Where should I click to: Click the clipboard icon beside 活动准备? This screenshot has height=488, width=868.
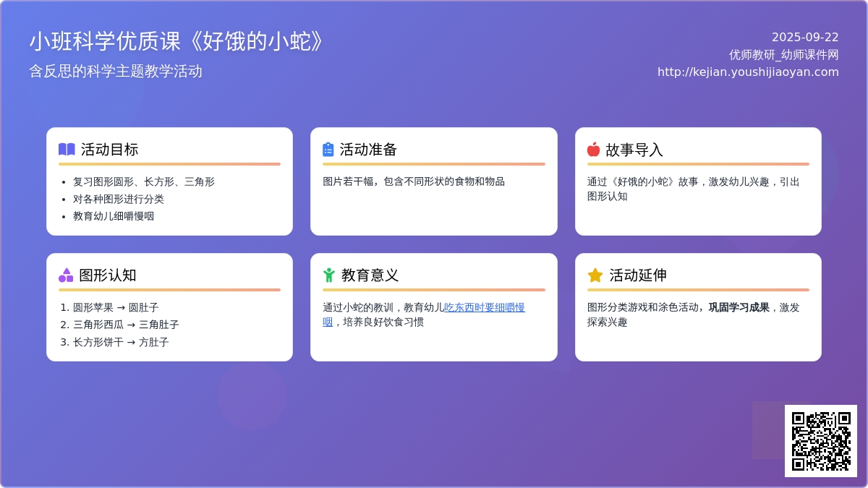(x=328, y=150)
